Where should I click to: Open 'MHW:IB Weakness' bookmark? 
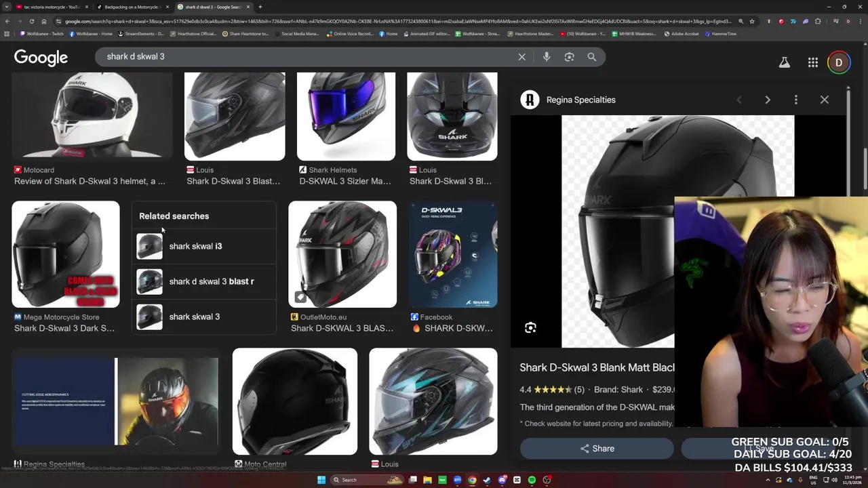point(633,34)
